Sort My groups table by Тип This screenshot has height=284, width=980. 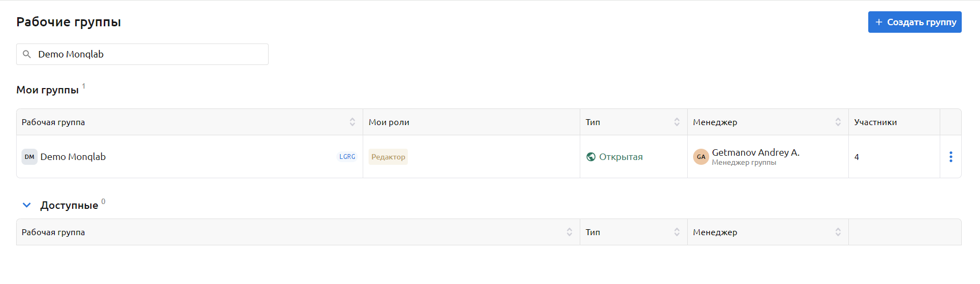(x=677, y=122)
